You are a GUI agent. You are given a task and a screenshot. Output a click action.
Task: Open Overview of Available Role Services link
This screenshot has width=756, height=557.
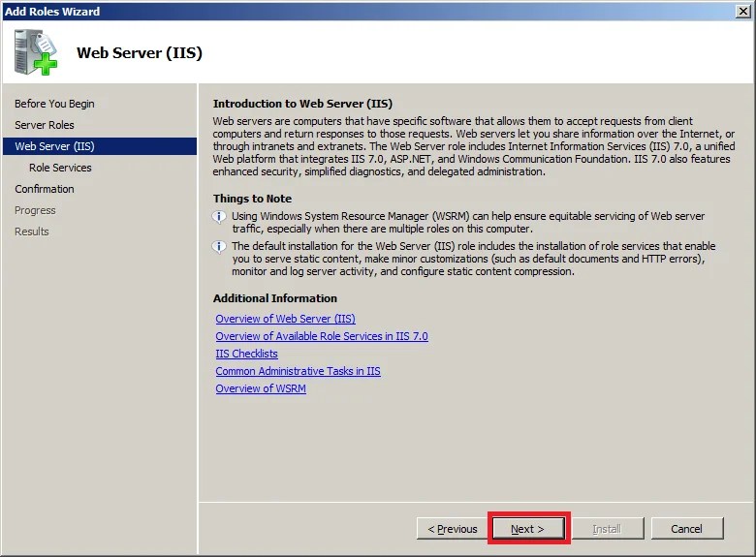tap(322, 336)
